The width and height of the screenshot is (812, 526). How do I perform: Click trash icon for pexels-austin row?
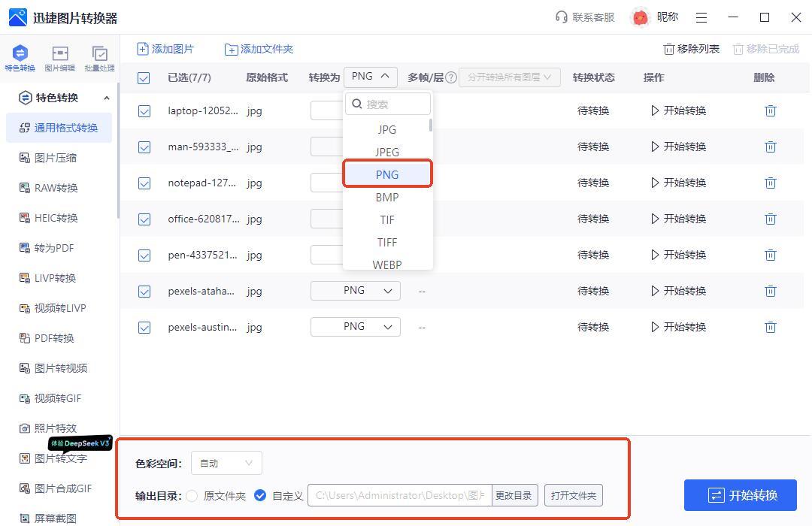770,327
